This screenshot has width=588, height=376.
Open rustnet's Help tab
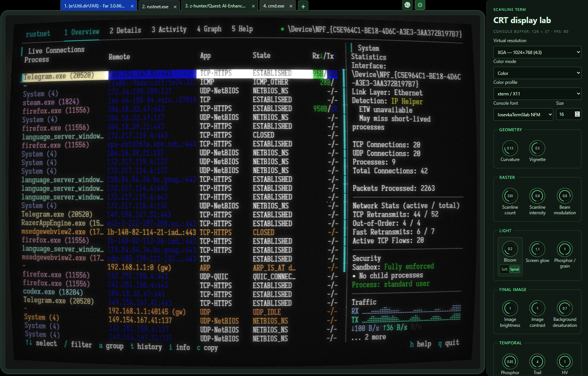click(242, 29)
